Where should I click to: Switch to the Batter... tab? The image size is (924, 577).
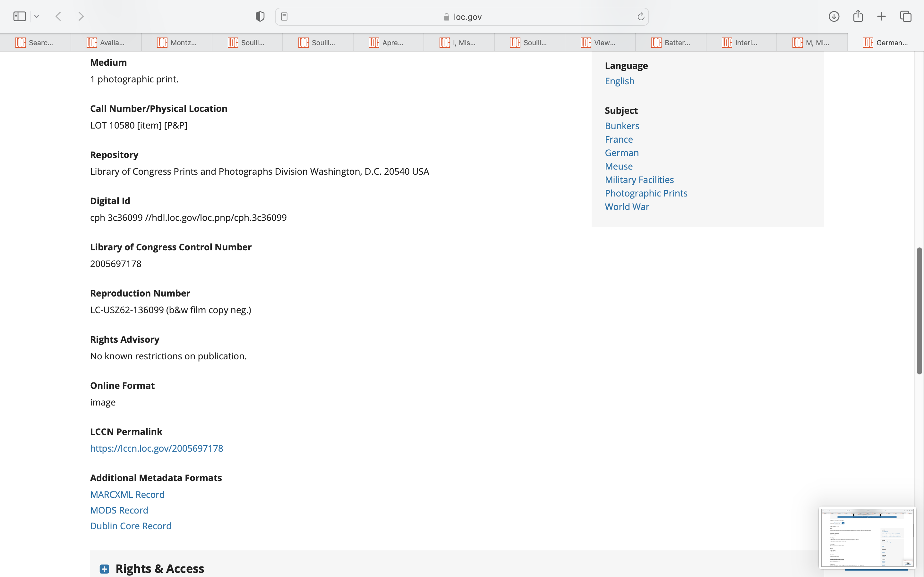(671, 43)
